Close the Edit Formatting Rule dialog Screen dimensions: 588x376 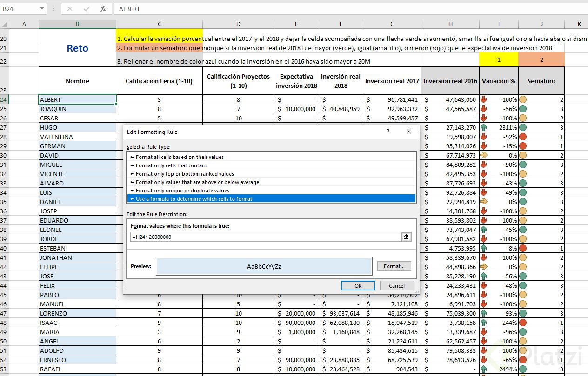[409, 132]
